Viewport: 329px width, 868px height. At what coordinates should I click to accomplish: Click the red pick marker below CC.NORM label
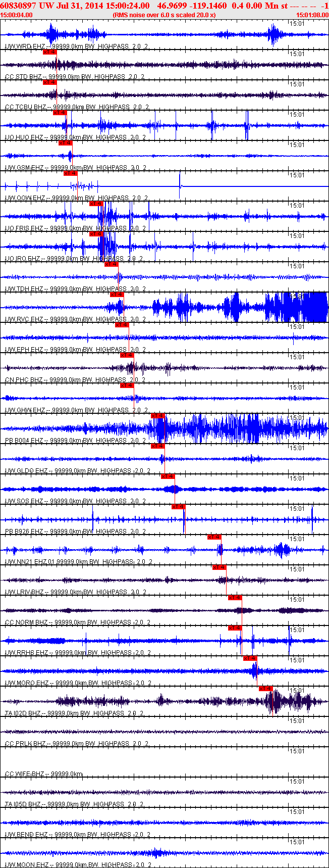pos(235,628)
